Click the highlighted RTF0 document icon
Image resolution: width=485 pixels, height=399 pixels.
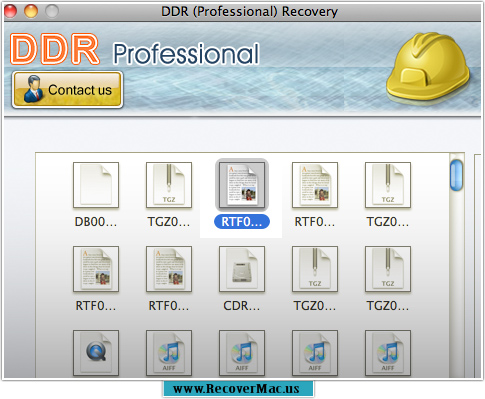point(242,185)
